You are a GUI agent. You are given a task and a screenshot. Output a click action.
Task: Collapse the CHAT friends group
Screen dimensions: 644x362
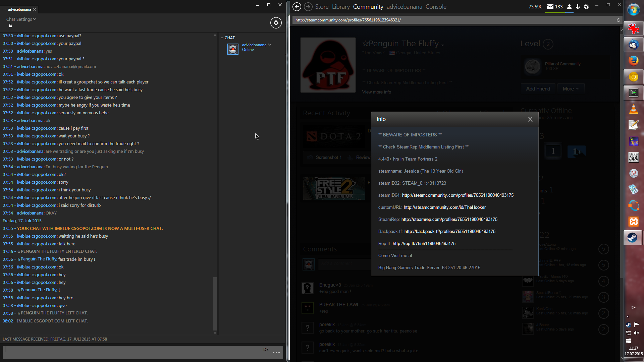click(x=222, y=38)
